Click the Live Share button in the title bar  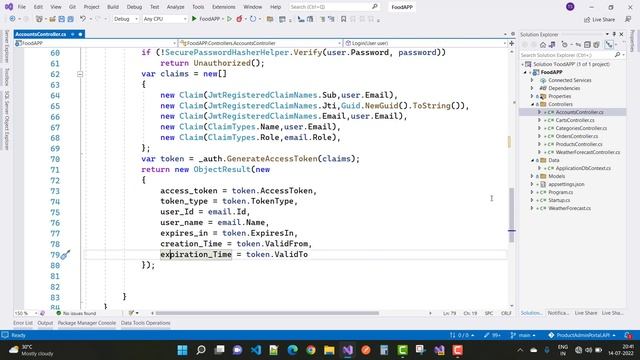[600, 19]
